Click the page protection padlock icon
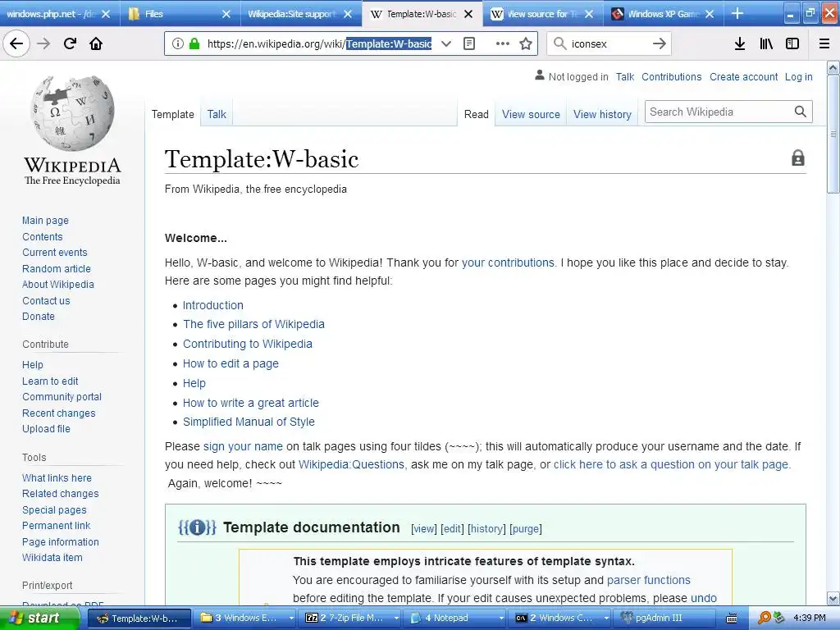The width and height of the screenshot is (840, 630). pyautogui.click(x=798, y=158)
